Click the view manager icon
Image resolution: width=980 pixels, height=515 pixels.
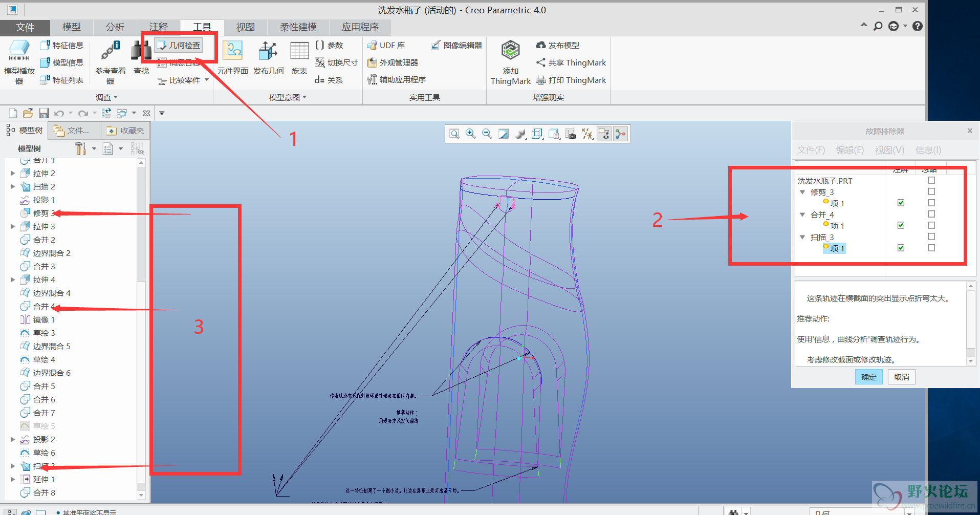pos(554,134)
